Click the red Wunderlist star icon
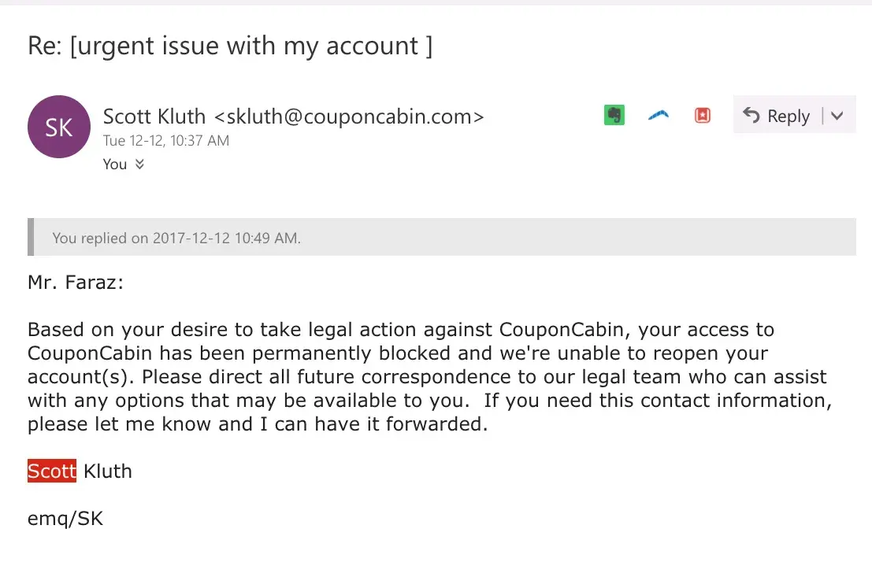 pyautogui.click(x=703, y=116)
